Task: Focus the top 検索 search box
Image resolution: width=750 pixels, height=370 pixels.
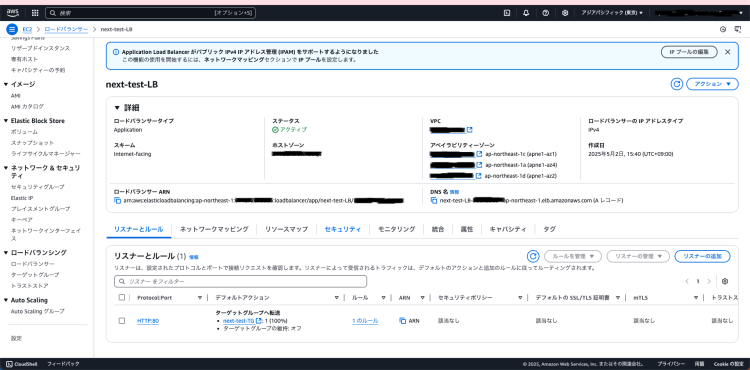Action: 151,13
